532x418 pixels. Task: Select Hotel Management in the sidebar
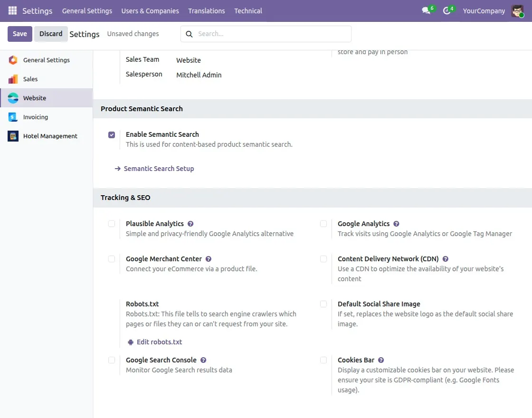point(46,136)
